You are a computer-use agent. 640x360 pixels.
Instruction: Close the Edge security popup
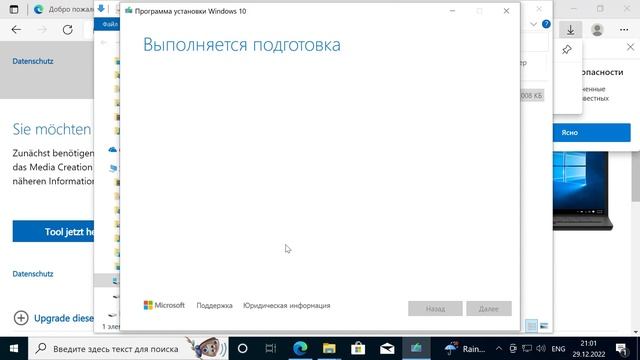tap(630, 47)
